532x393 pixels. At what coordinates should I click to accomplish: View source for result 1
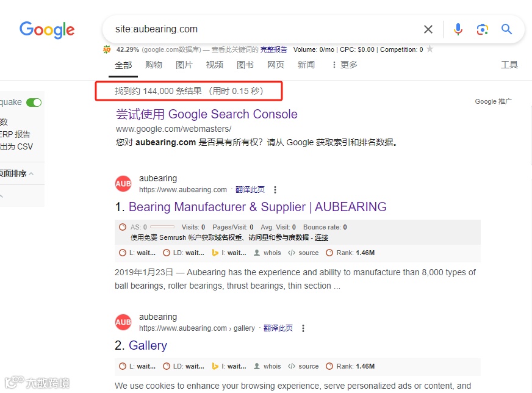pos(303,253)
